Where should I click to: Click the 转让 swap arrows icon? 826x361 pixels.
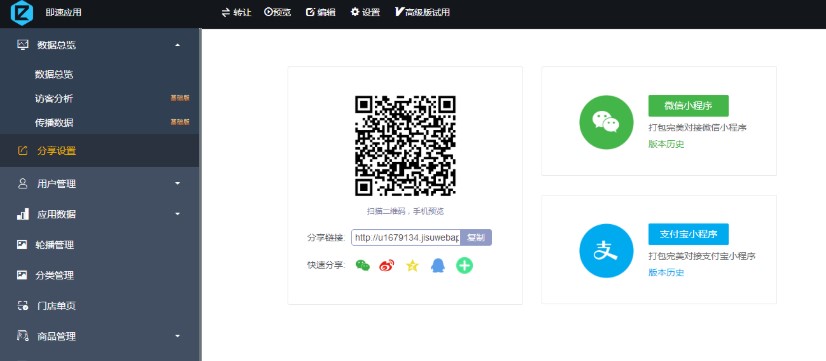[x=226, y=12]
